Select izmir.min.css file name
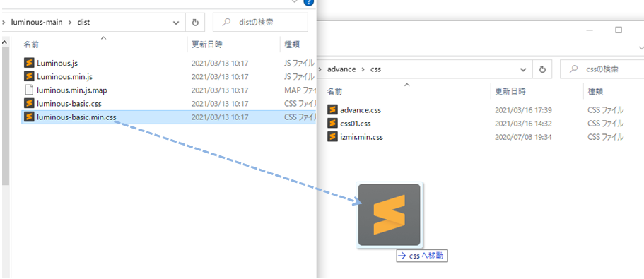This screenshot has width=644, height=279. click(x=361, y=137)
